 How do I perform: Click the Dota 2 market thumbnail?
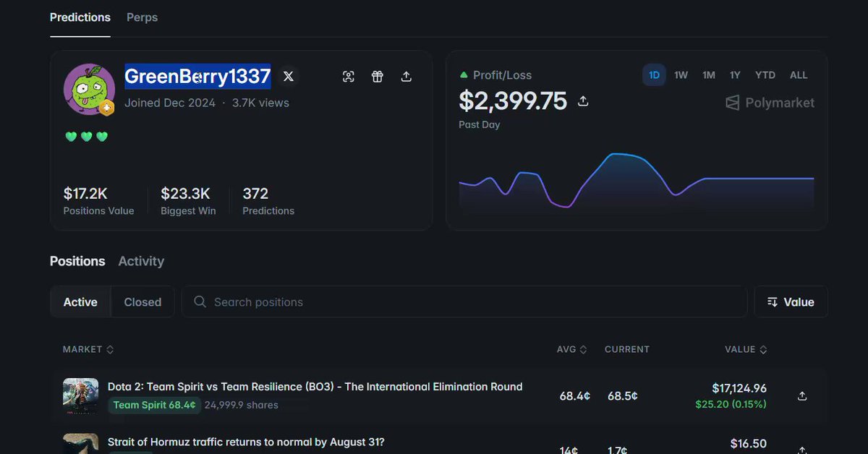coord(80,396)
